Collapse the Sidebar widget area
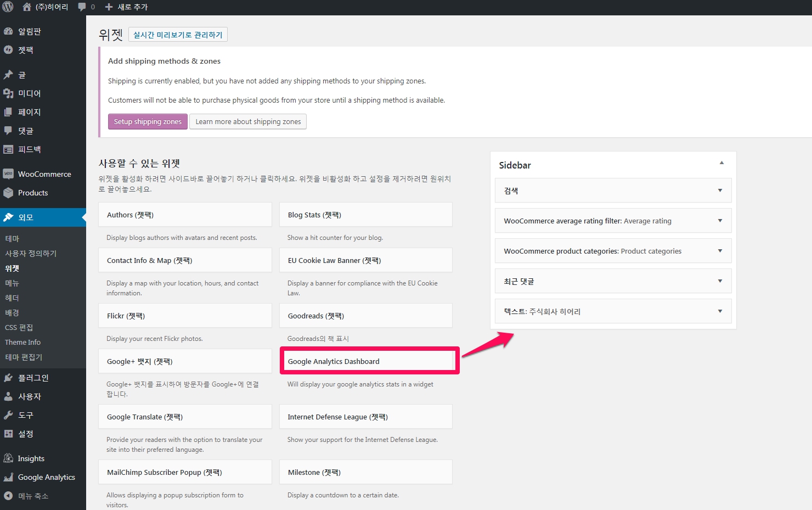This screenshot has width=812, height=510. (x=721, y=163)
